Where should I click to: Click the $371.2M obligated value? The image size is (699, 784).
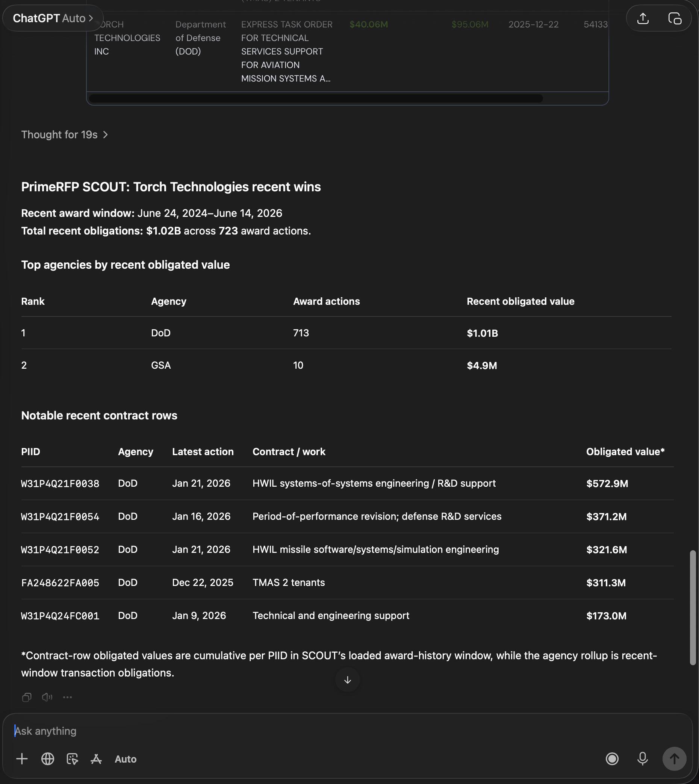coord(607,516)
